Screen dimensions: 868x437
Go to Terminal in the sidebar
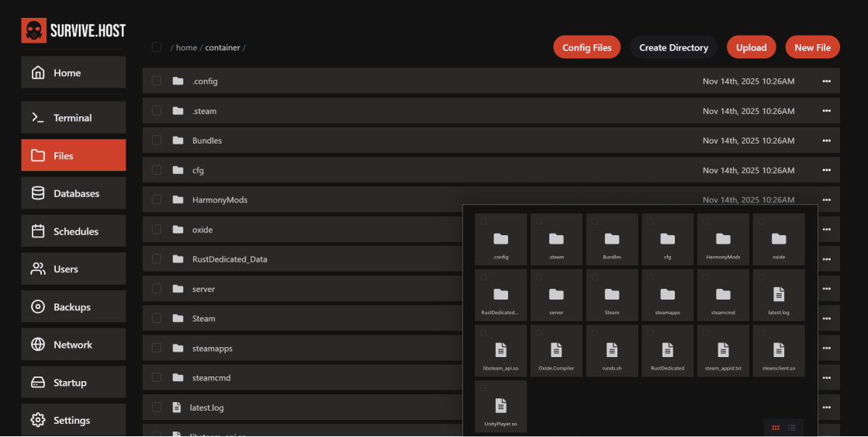(73, 118)
